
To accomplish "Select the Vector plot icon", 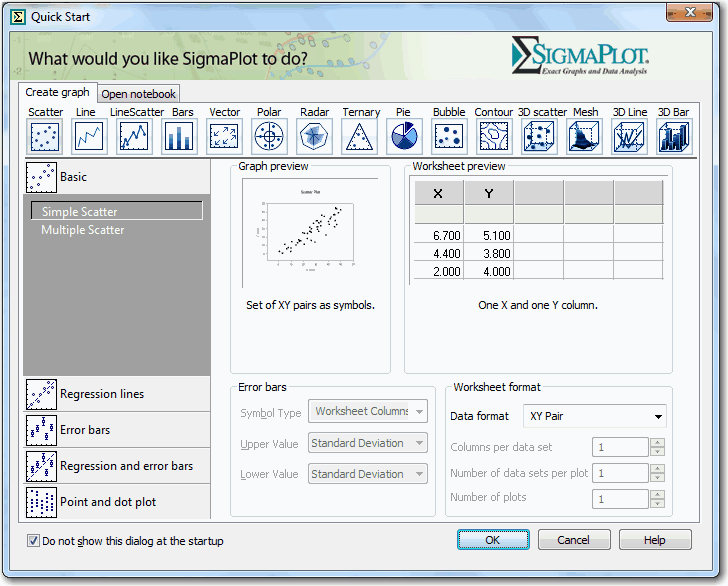I will pos(224,137).
